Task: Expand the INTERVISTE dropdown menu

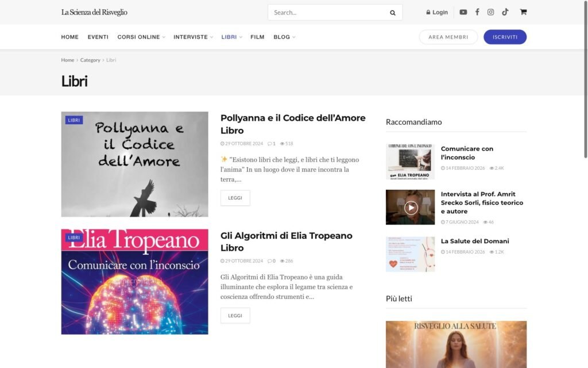Action: (x=193, y=37)
